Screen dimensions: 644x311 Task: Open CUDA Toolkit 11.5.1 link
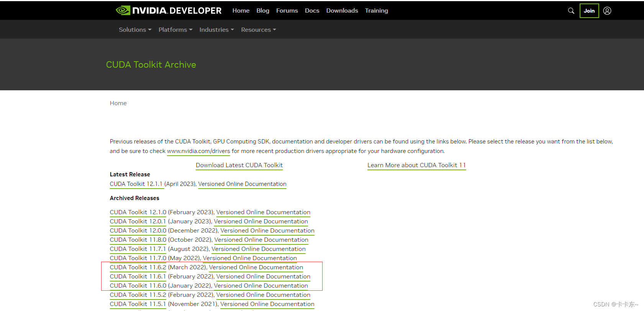[x=138, y=304]
